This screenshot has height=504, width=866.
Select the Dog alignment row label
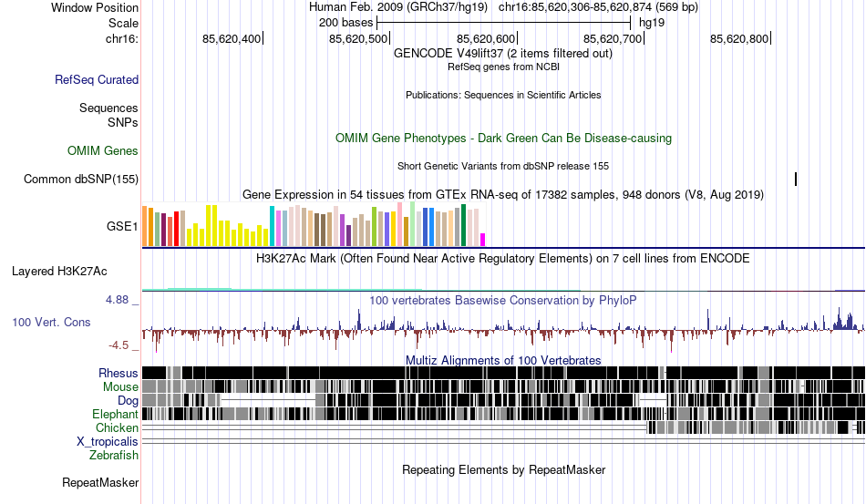coord(128,401)
